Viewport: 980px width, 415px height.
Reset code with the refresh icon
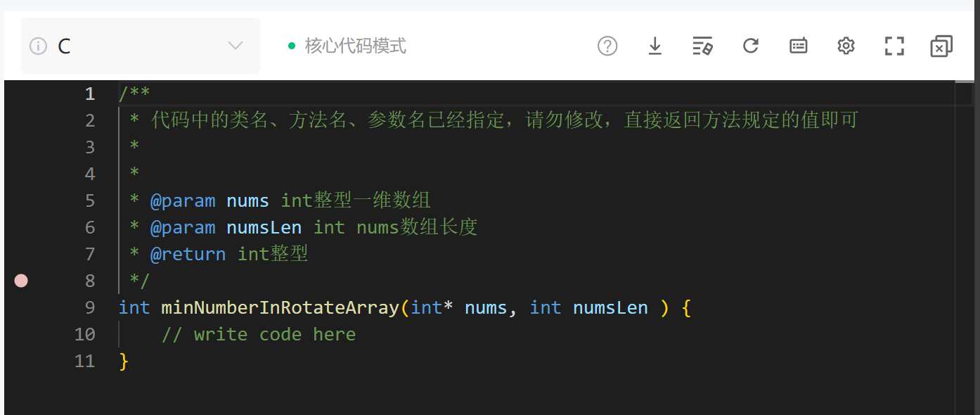pos(751,46)
